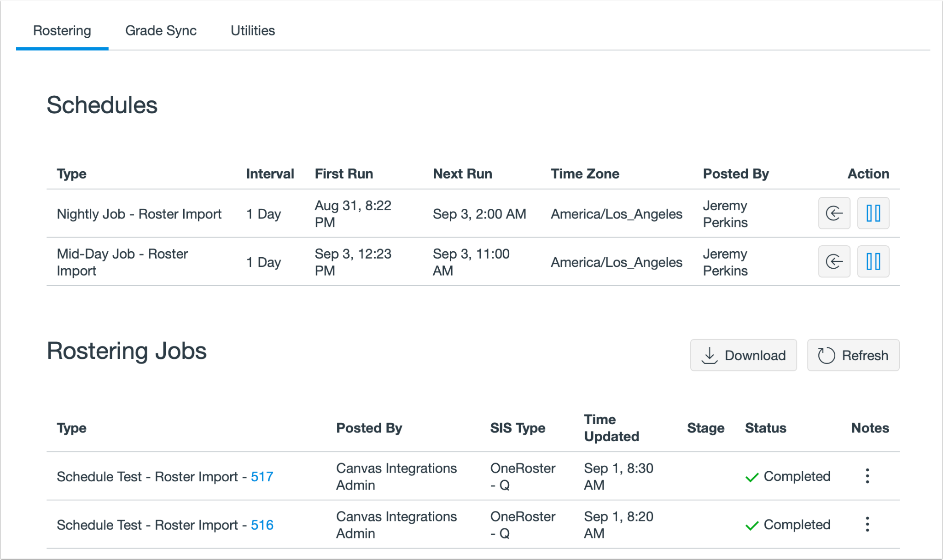Select the Rostering tab
943x560 pixels.
click(62, 30)
